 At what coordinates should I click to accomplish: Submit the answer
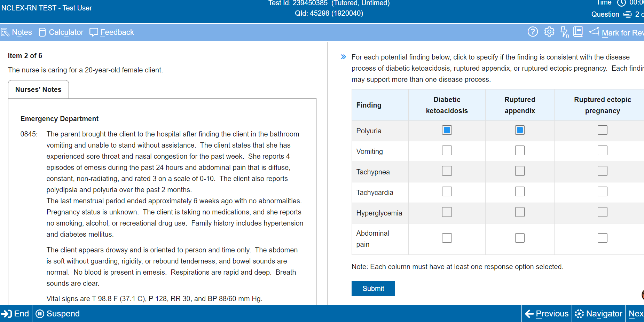[373, 289]
